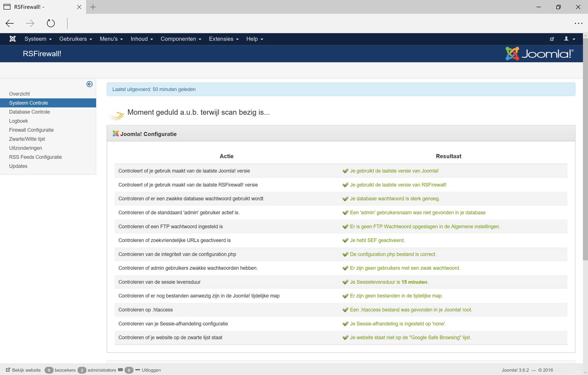Open the Updates page
Image resolution: width=588 pixels, height=375 pixels.
click(18, 166)
